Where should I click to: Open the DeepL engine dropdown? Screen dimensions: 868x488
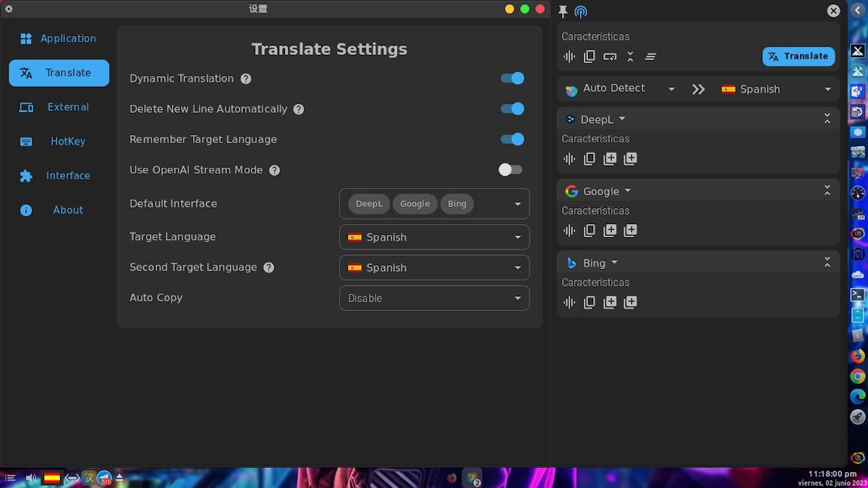596,119
